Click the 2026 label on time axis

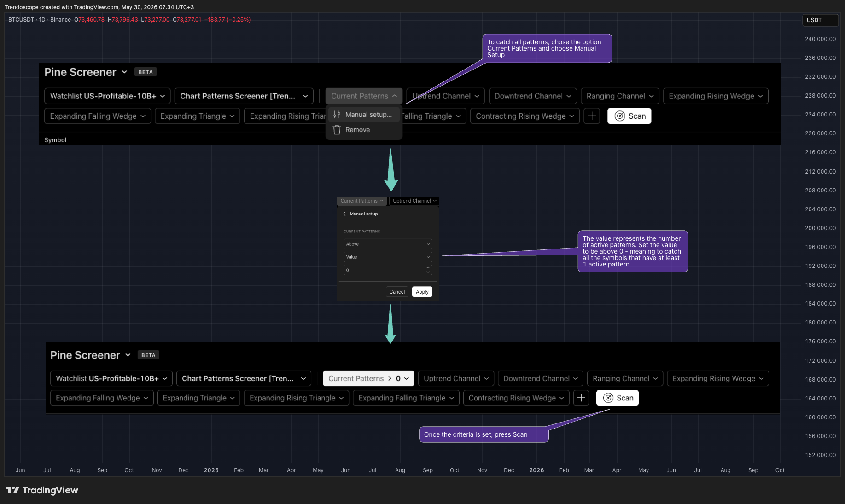tap(536, 470)
